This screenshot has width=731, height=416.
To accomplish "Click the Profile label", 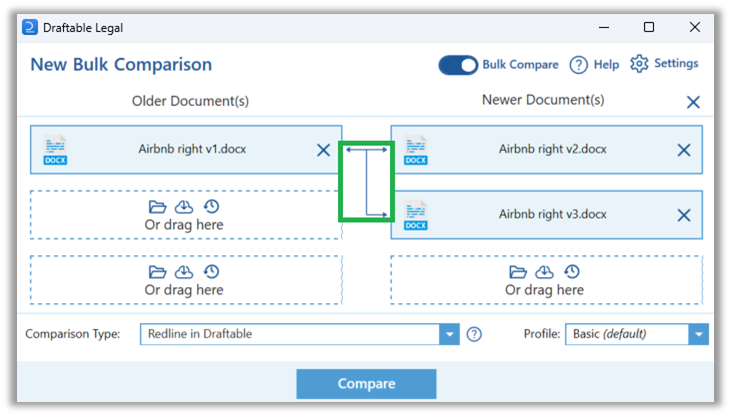I will tap(542, 334).
